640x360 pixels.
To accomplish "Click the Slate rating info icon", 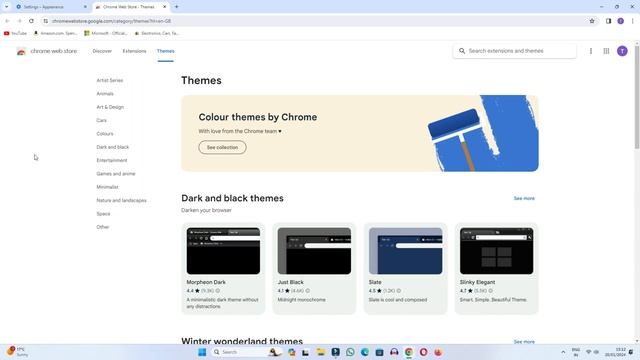I will click(x=399, y=291).
